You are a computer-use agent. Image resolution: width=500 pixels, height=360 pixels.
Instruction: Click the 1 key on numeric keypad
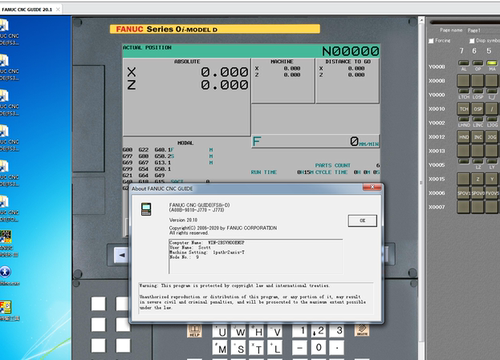click(300, 331)
